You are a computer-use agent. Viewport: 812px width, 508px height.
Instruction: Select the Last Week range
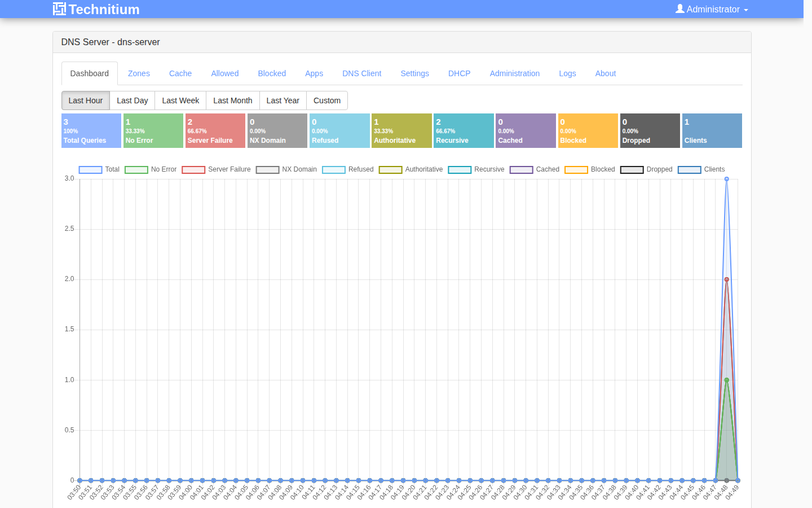tap(180, 100)
